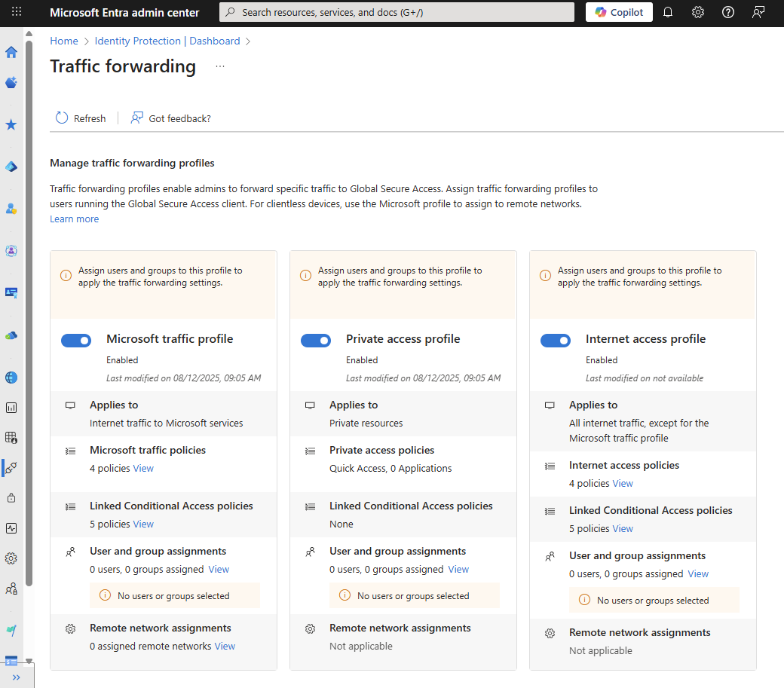This screenshot has height=688, width=784.
Task: Navigate to Identity Protection | Dashboard breadcrumb
Action: (167, 41)
